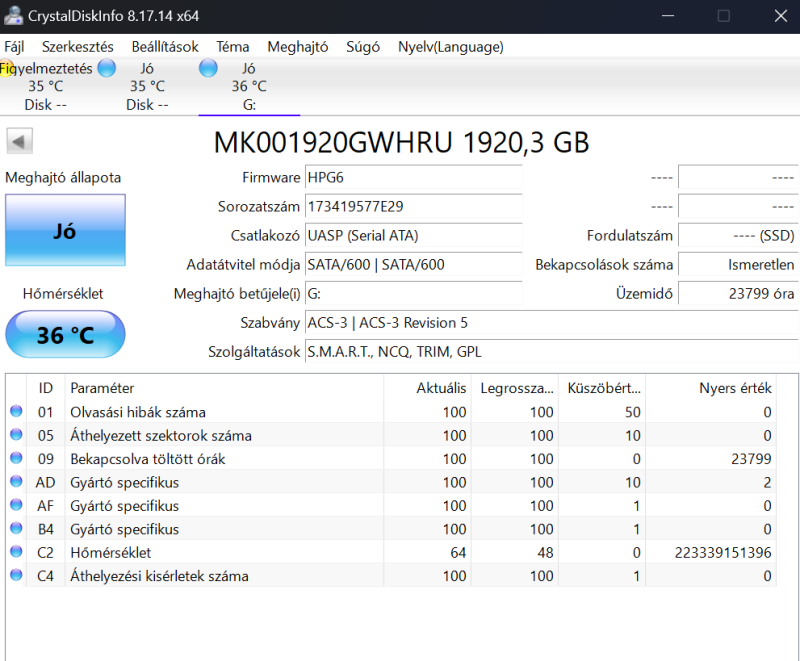The width and height of the screenshot is (800, 661).
Task: Close the CrystalDiskInfo window
Action: coord(781,16)
